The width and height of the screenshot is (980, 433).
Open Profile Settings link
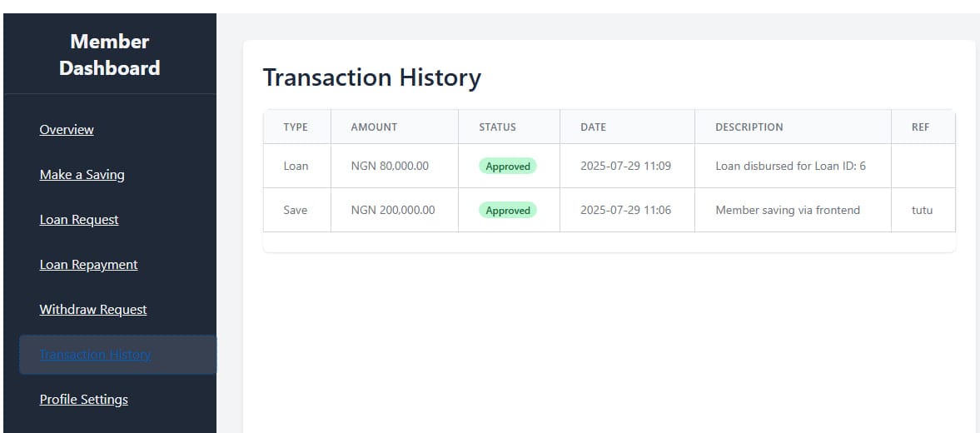83,400
